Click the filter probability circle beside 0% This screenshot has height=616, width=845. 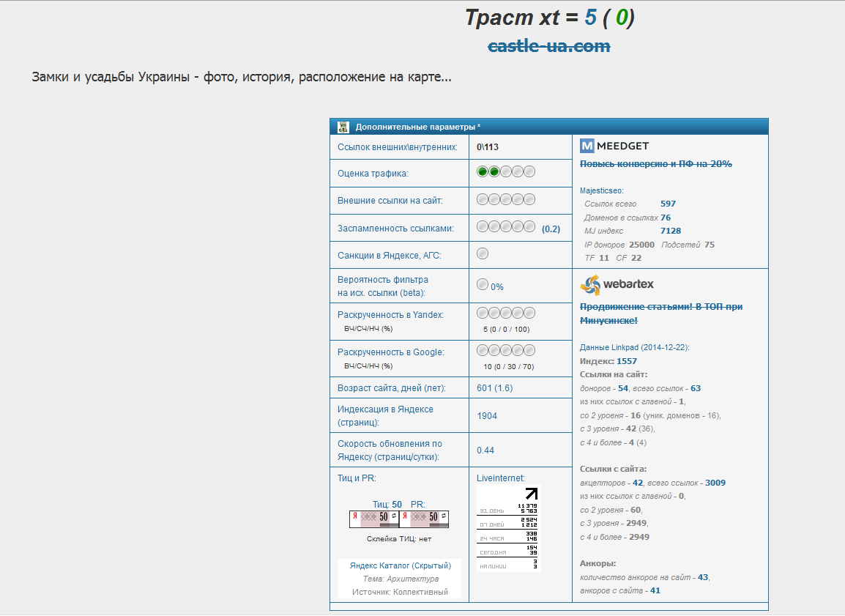click(x=483, y=284)
